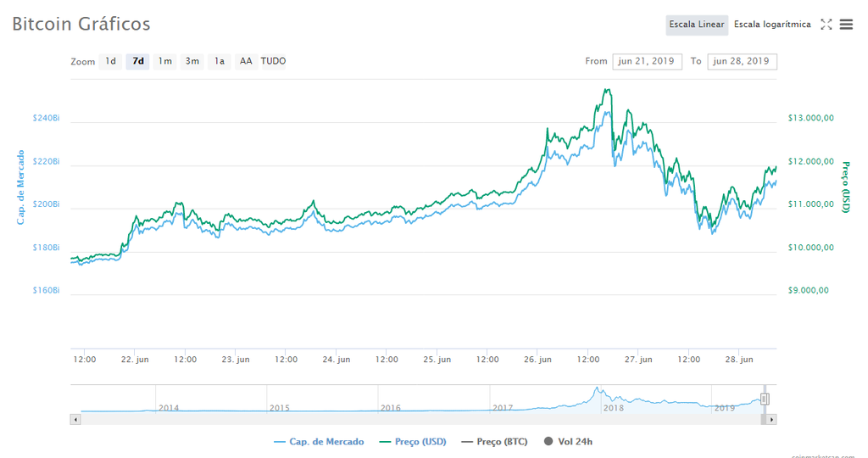Click the $9.000,00 price axis label
The height and width of the screenshot is (458, 868).
[809, 291]
